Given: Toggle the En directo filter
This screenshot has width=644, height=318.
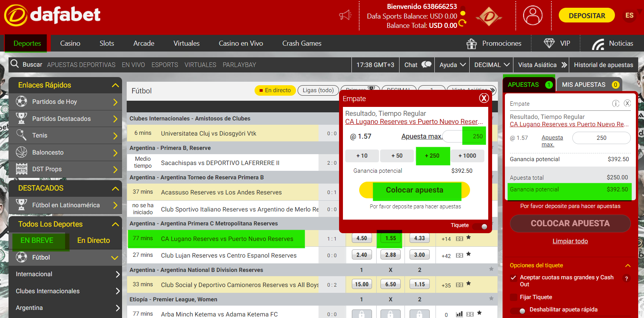Looking at the screenshot, I should pyautogui.click(x=275, y=90).
